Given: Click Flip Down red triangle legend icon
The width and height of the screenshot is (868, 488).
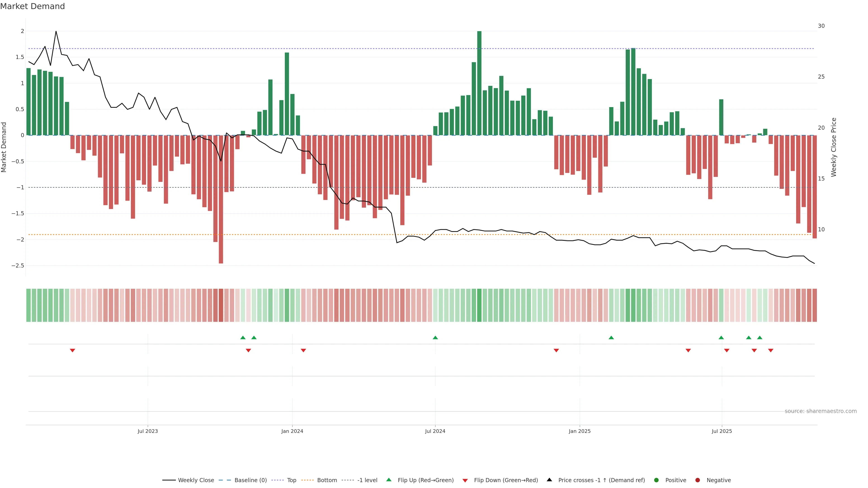Looking at the screenshot, I should (465, 480).
